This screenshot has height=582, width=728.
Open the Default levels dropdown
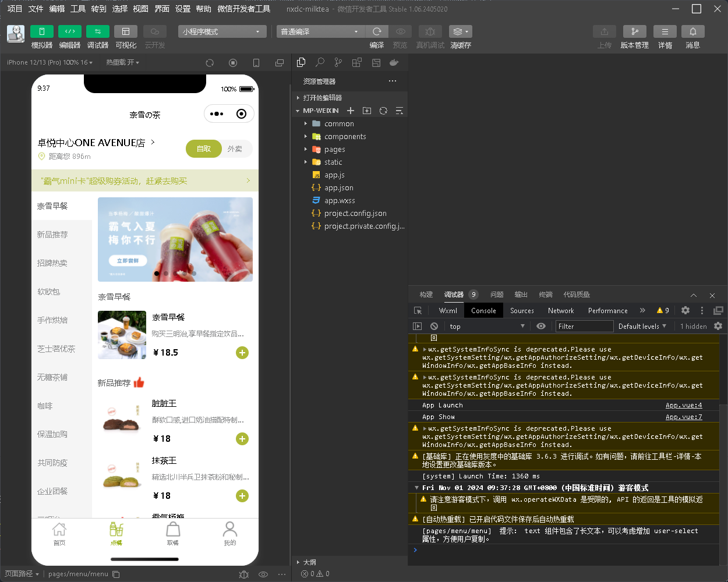coord(642,327)
